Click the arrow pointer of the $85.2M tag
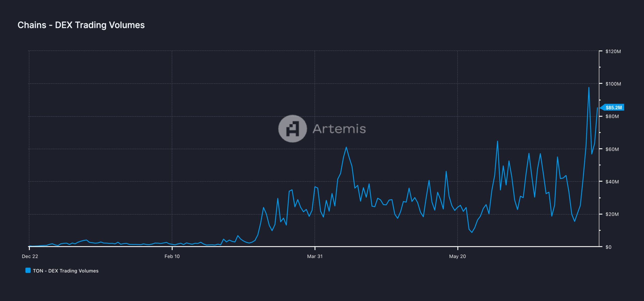 pos(602,108)
